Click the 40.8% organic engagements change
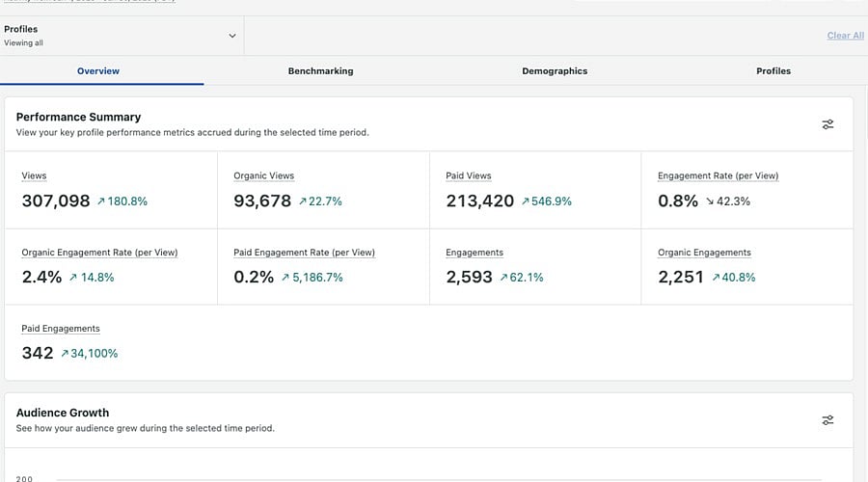The width and height of the screenshot is (868, 482). pos(734,278)
